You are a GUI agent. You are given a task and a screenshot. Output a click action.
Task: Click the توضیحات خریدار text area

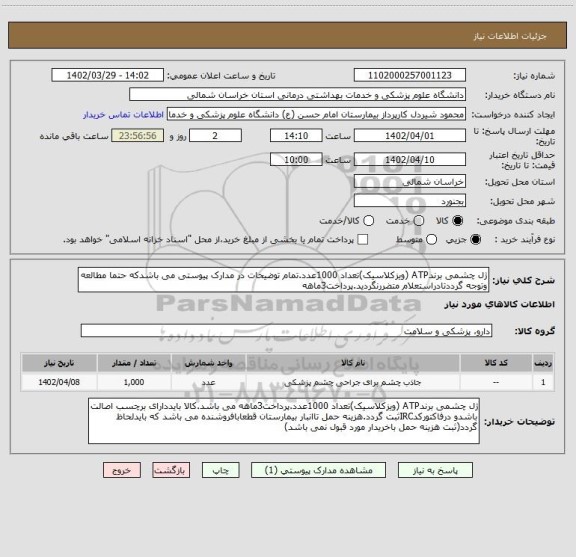pyautogui.click(x=284, y=421)
